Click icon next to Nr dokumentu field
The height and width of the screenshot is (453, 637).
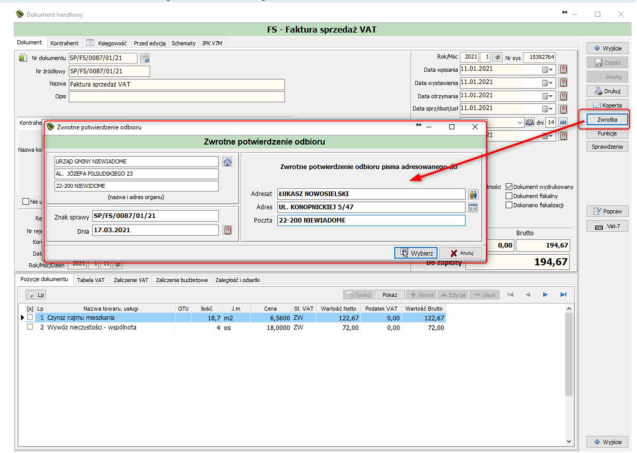[145, 59]
